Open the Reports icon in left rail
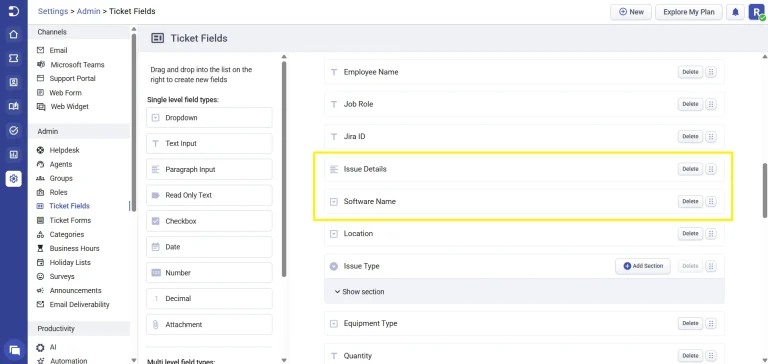The height and width of the screenshot is (364, 768). pyautogui.click(x=14, y=155)
